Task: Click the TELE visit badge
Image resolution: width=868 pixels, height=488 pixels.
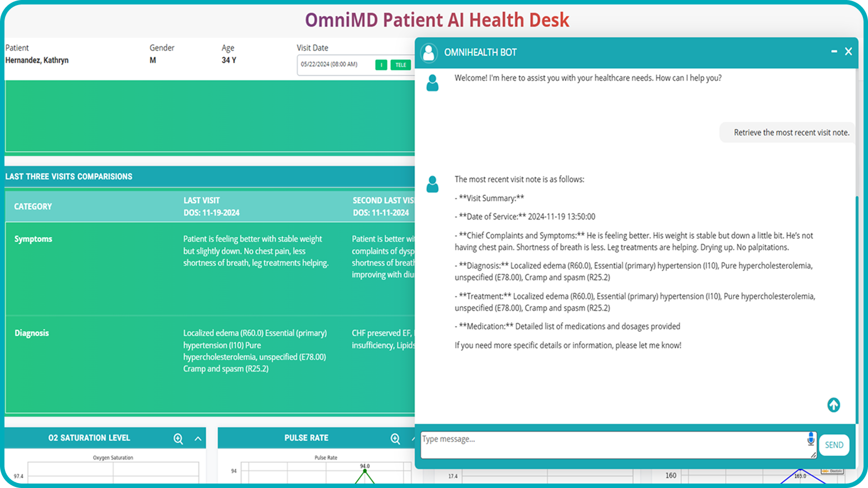Action: coord(401,65)
